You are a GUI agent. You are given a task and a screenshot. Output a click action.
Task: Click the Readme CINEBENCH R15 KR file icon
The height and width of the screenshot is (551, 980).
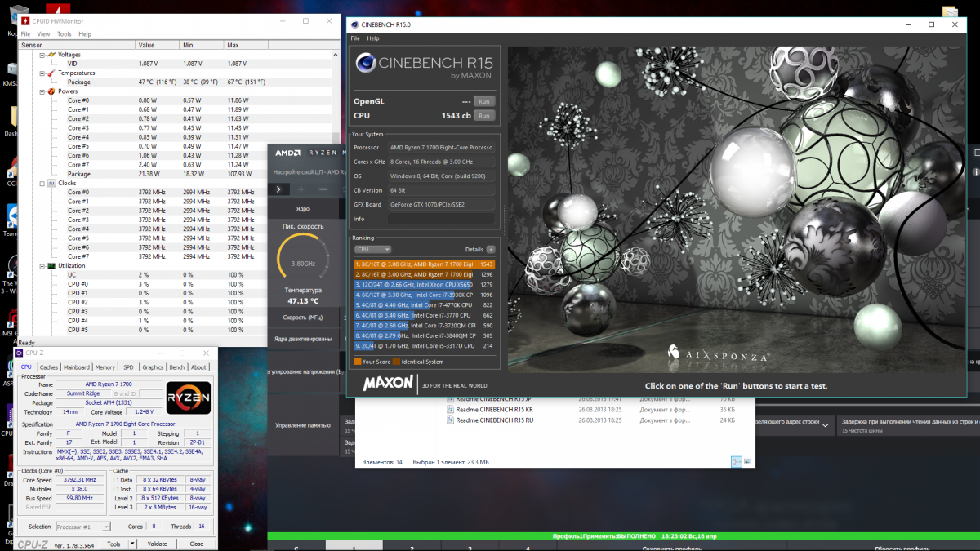click(449, 409)
